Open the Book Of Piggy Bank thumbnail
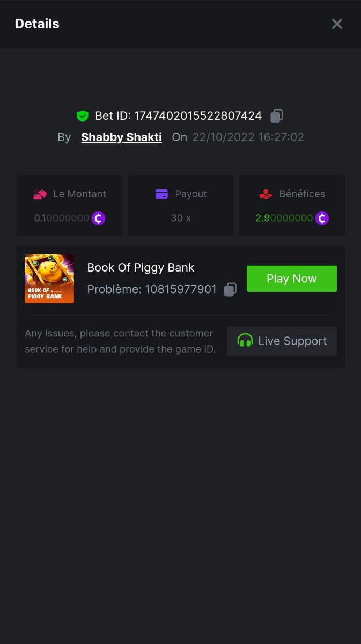Viewport: 361px width, 644px height. tap(49, 279)
